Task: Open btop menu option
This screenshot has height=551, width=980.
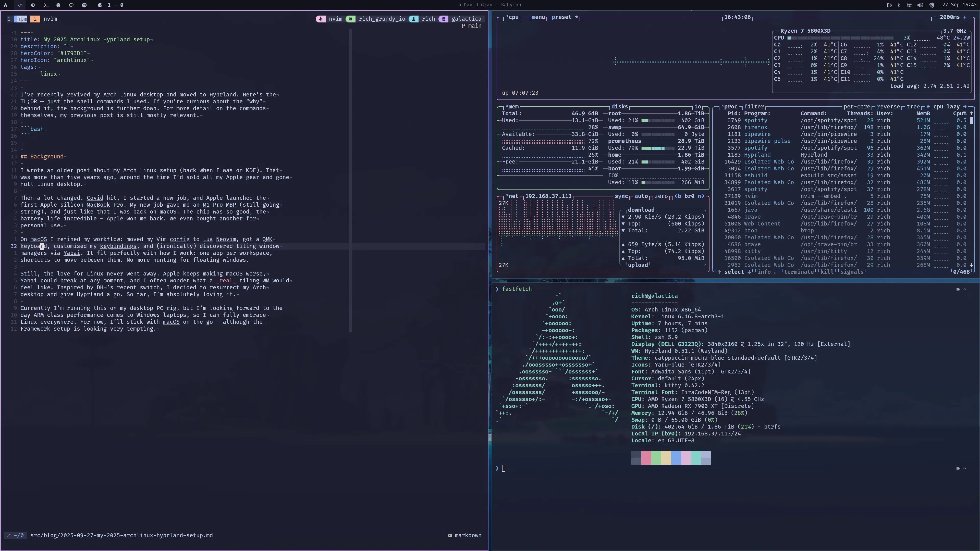Action: 538,17
